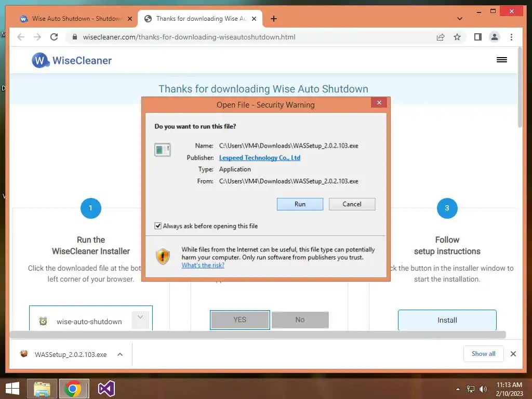This screenshot has width=532, height=399.
Task: Open network status tray icon
Action: [x=471, y=389]
